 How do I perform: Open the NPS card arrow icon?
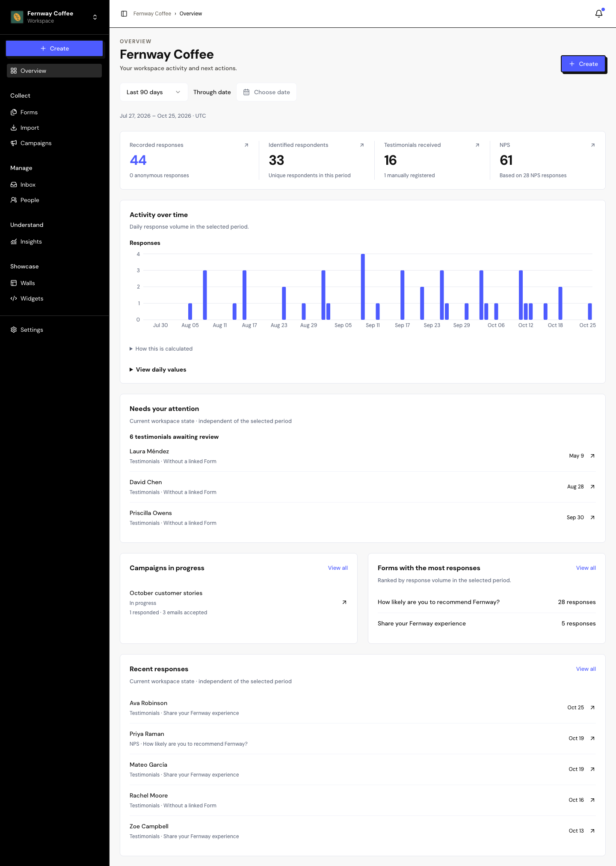click(x=593, y=145)
